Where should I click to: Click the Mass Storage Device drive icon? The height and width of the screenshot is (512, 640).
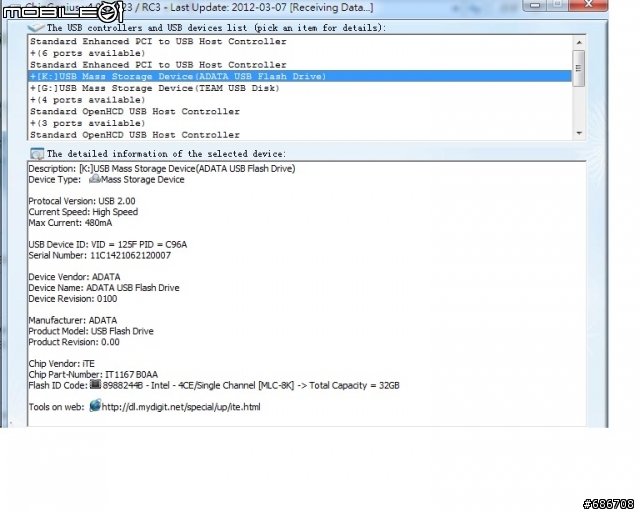(x=95, y=179)
